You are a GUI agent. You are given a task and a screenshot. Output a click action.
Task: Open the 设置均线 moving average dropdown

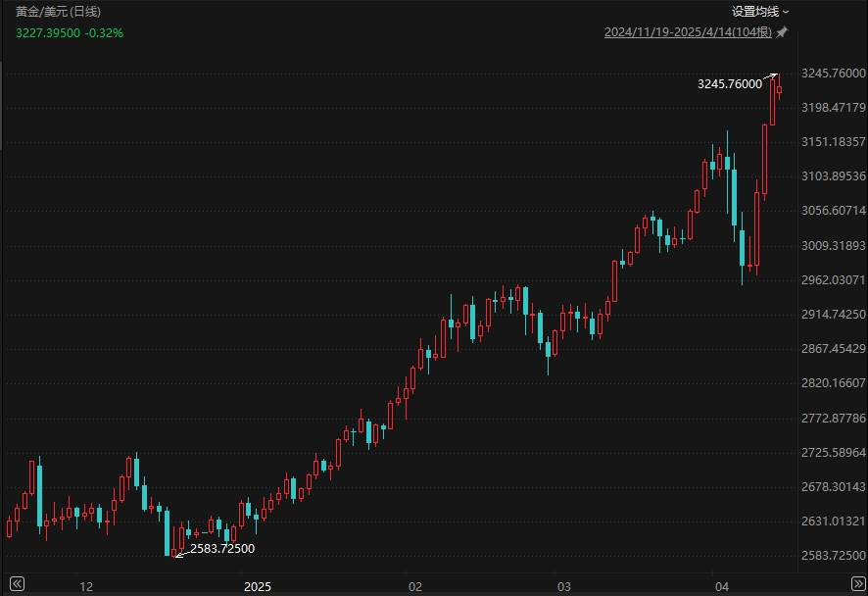click(760, 12)
